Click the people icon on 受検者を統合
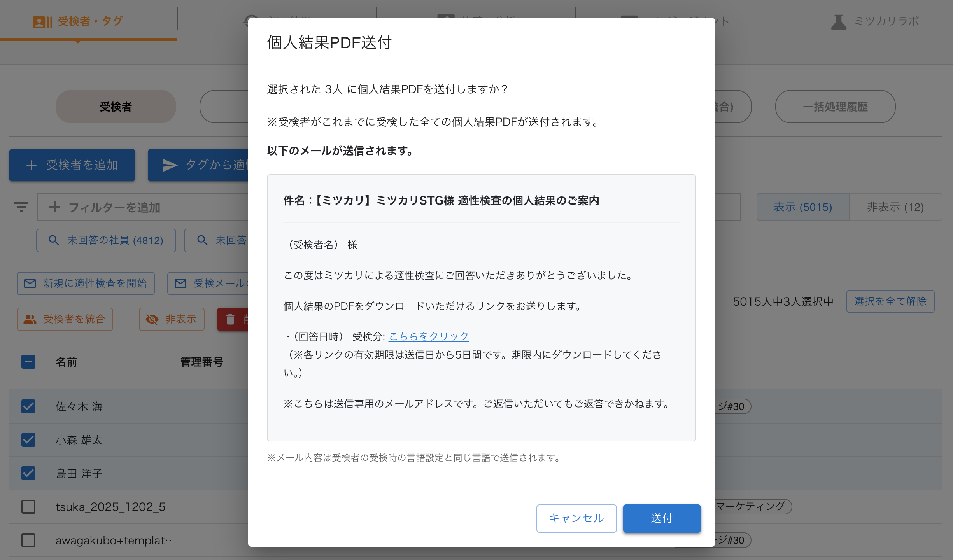This screenshot has height=560, width=953. (30, 319)
